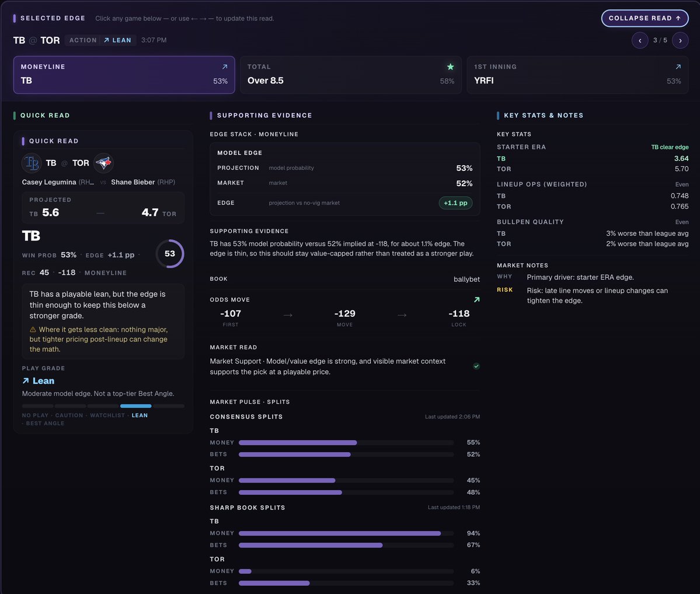
Task: Click the Collapse Read button
Action: 645,18
